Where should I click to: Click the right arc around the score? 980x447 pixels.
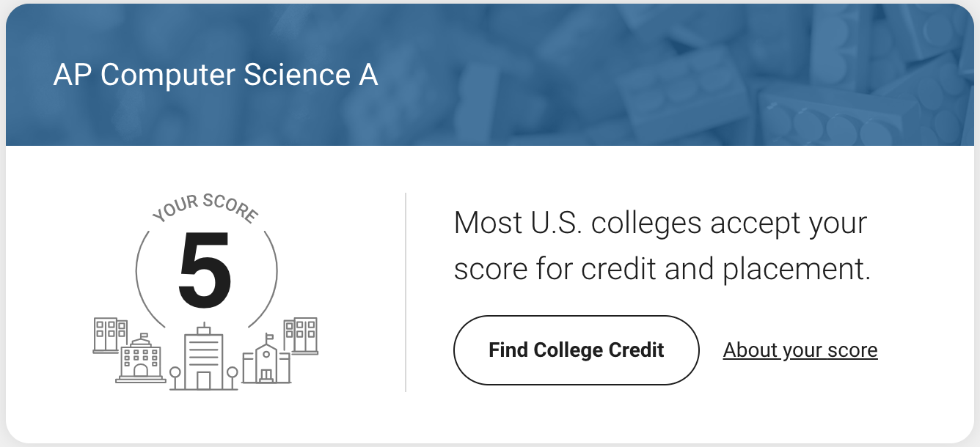click(271, 278)
